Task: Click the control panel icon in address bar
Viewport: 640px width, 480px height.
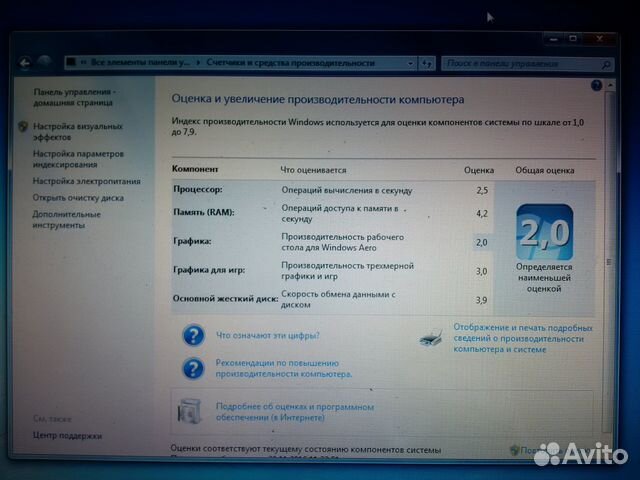Action: (x=71, y=62)
